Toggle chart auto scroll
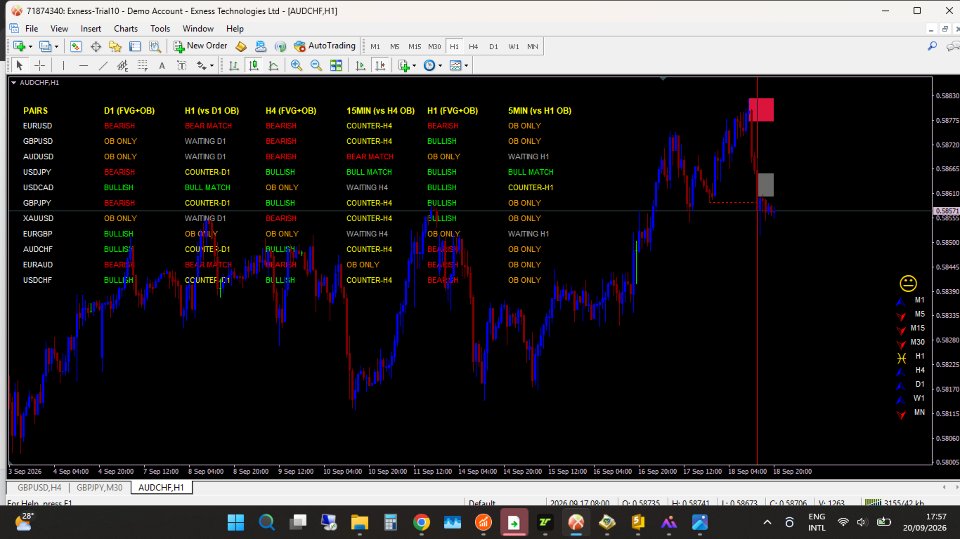960x539 pixels. point(360,66)
